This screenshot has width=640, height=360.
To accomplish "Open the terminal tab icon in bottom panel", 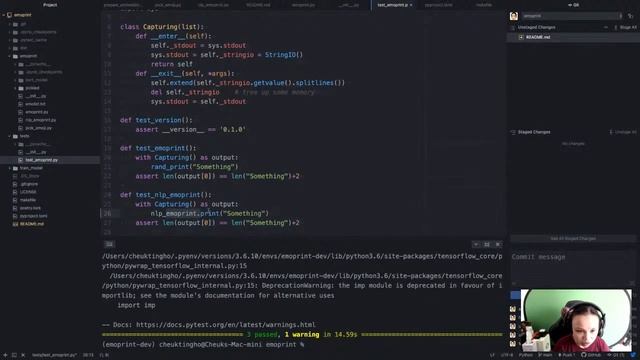I will (x=109, y=244).
